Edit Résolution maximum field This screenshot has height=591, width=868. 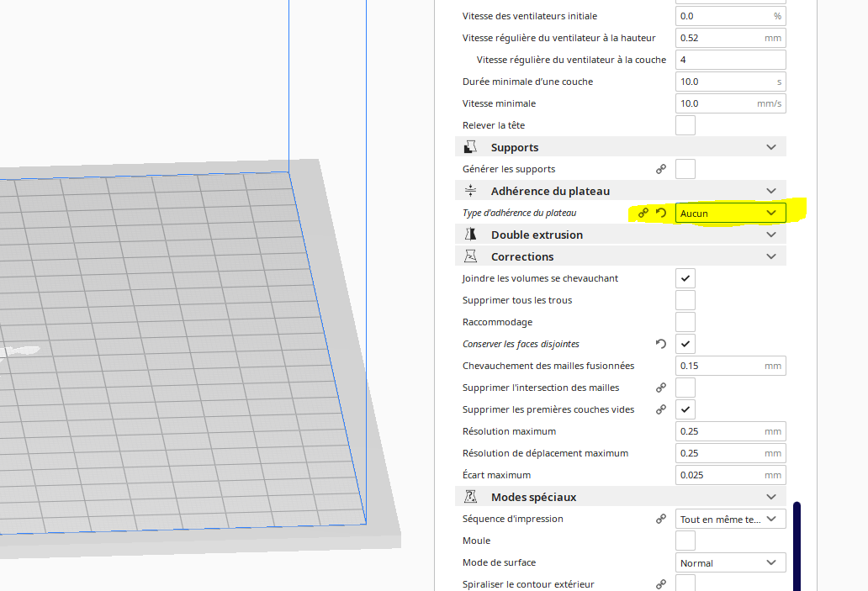tap(731, 431)
